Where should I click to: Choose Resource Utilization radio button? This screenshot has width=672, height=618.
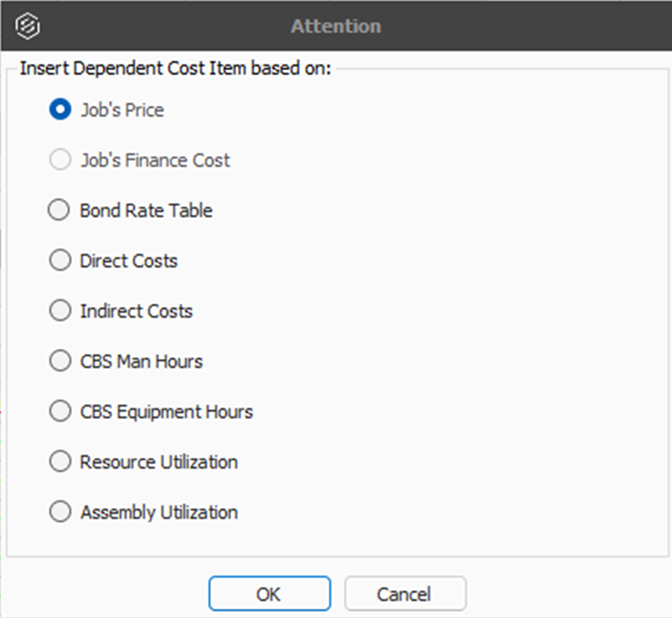(x=60, y=462)
